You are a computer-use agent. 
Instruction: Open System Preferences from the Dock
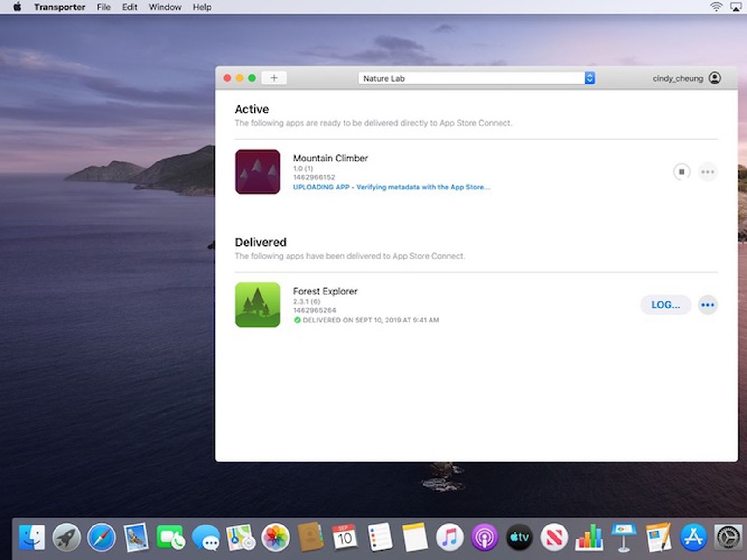pyautogui.click(x=728, y=537)
